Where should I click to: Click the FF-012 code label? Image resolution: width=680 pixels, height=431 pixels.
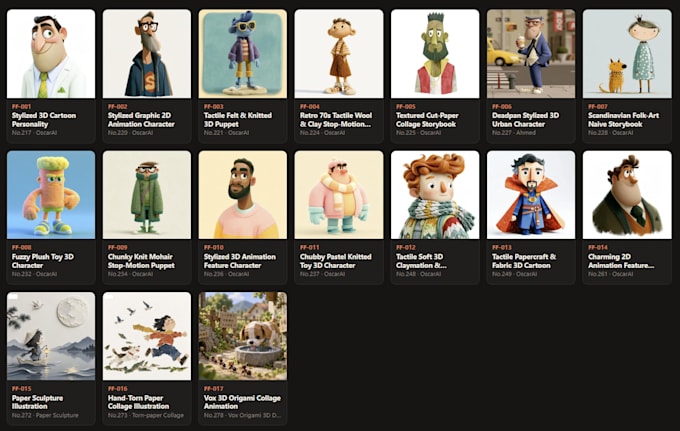click(x=406, y=248)
